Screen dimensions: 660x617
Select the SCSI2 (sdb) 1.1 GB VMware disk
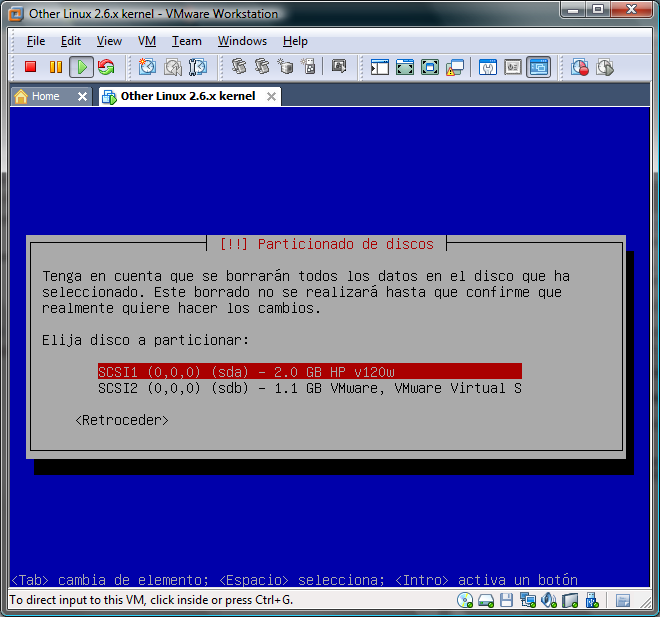[310, 388]
